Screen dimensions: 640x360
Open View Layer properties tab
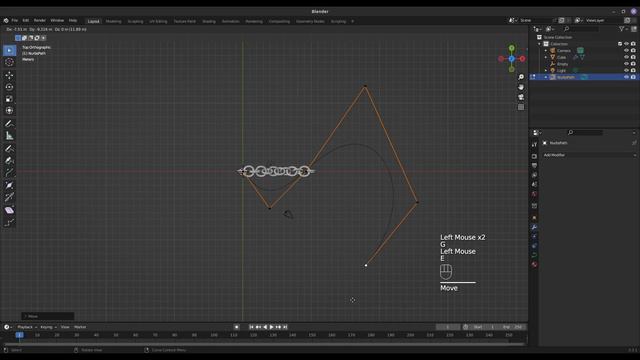tap(534, 175)
